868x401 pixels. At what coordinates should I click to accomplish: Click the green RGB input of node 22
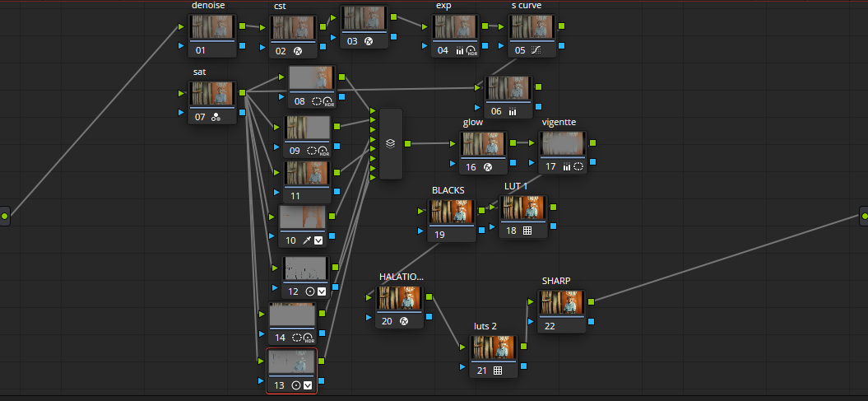531,302
